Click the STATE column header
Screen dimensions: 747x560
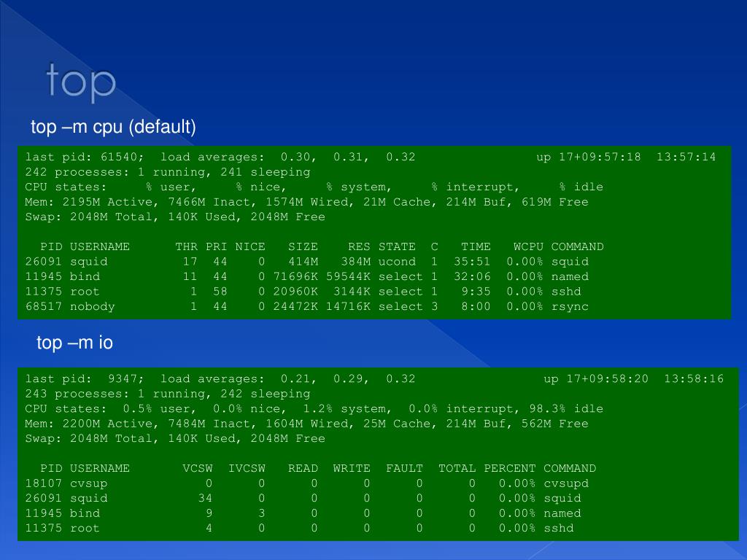pyautogui.click(x=397, y=246)
